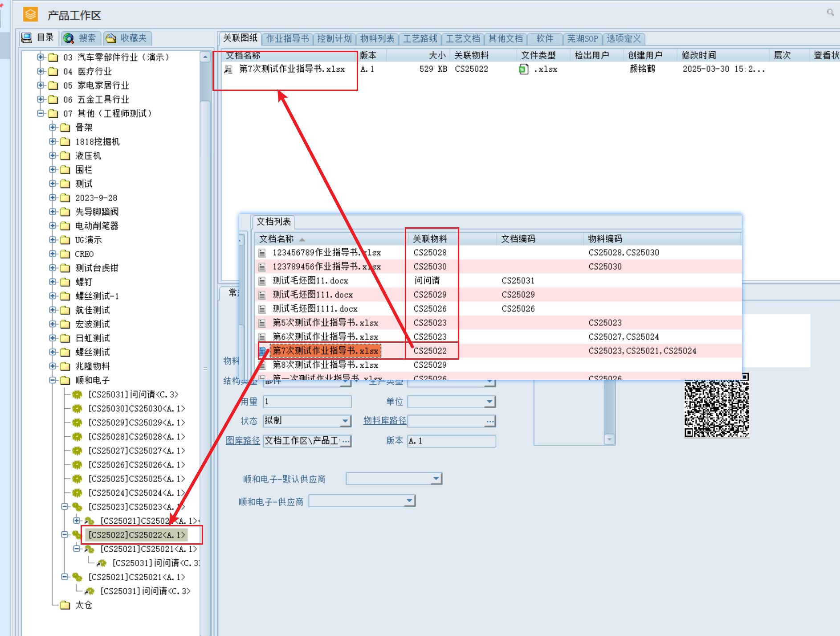Click the gear icon of [CS25026]CS25026
The image size is (840, 636).
tap(77, 465)
